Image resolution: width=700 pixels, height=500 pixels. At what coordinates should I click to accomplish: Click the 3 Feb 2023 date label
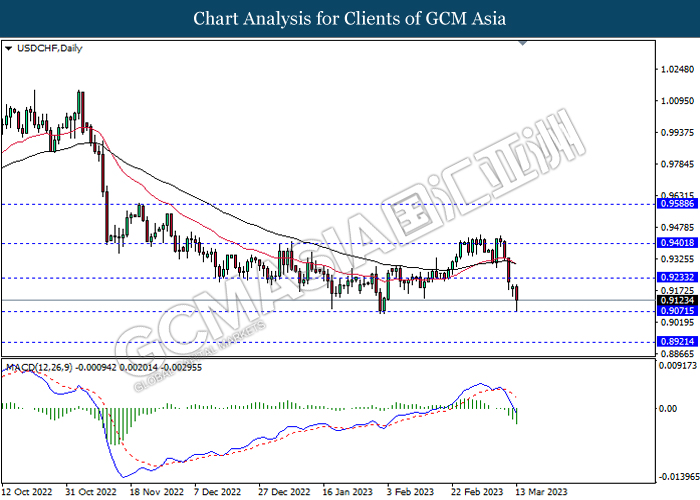(x=410, y=492)
